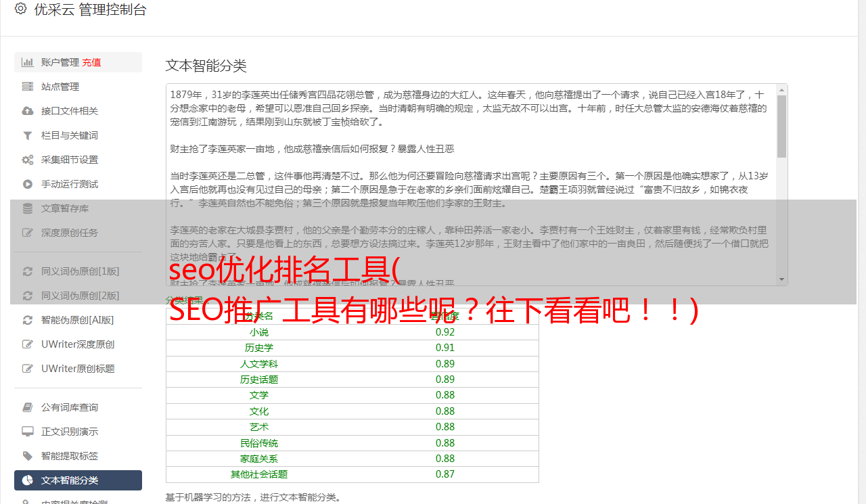Image resolution: width=866 pixels, height=504 pixels.
Task: Click the text area scrollbar thumb
Action: 782,126
